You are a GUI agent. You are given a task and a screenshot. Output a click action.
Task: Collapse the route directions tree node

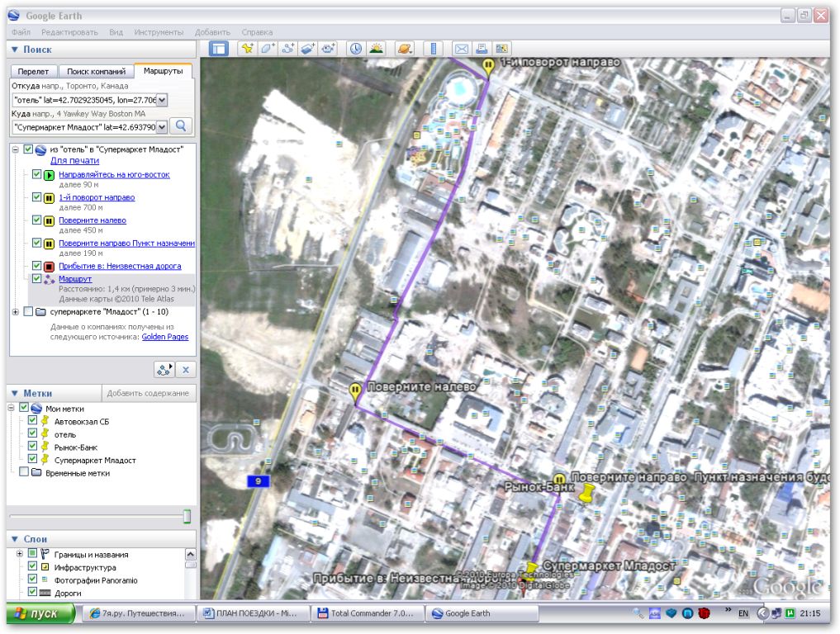pyautogui.click(x=16, y=150)
